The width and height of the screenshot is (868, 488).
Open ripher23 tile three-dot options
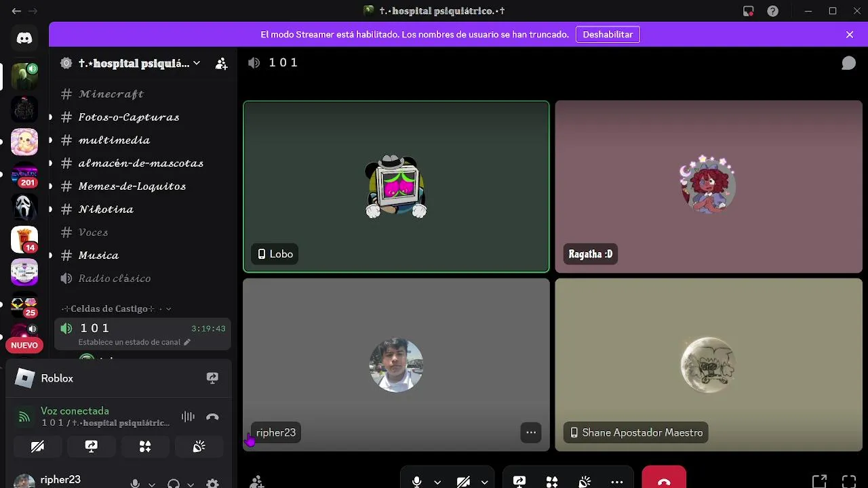531,432
